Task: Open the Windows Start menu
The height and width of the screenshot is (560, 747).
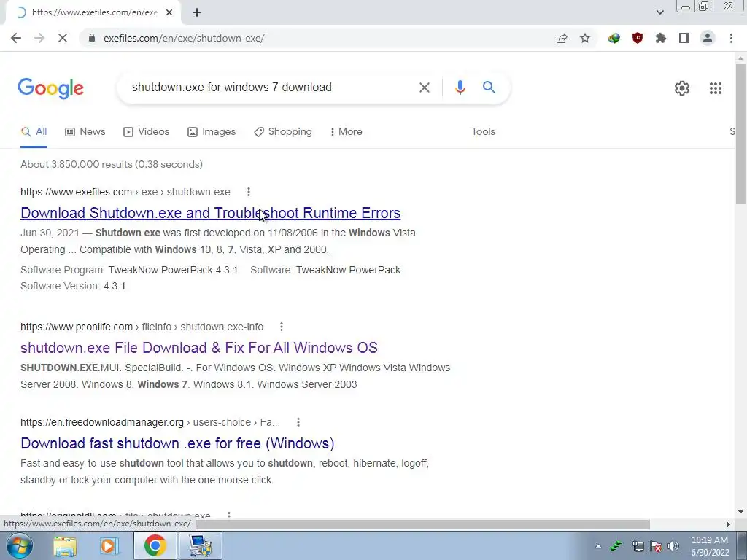Action: tap(19, 545)
